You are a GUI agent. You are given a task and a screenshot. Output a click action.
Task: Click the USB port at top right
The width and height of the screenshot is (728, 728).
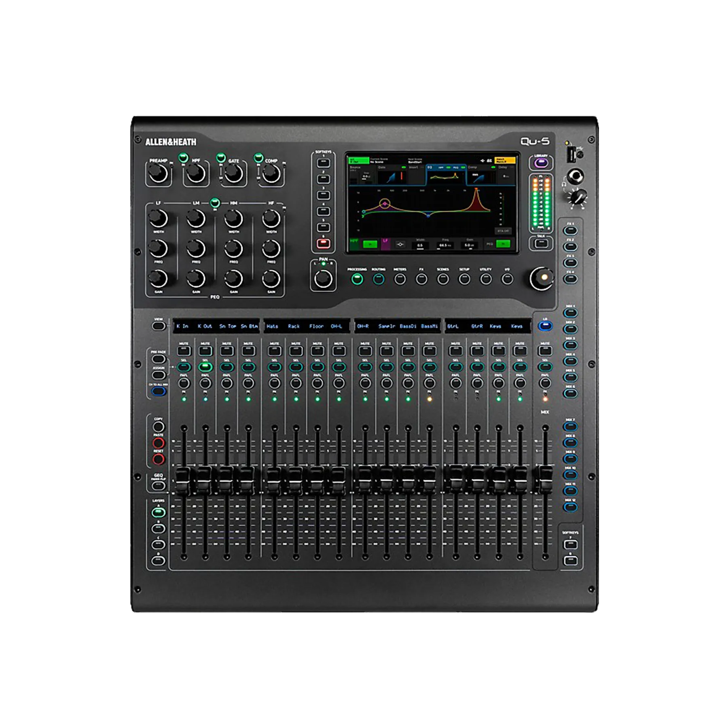tap(571, 154)
